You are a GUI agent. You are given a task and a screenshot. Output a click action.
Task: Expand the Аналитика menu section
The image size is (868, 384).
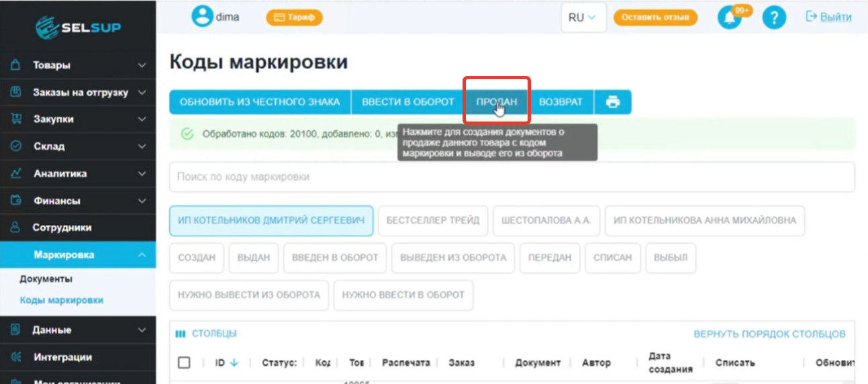78,173
